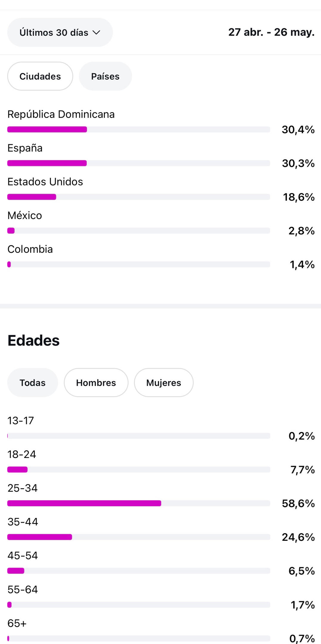Click the 27 abr. - 26 may. date text
This screenshot has height=644, width=321.
tap(272, 32)
